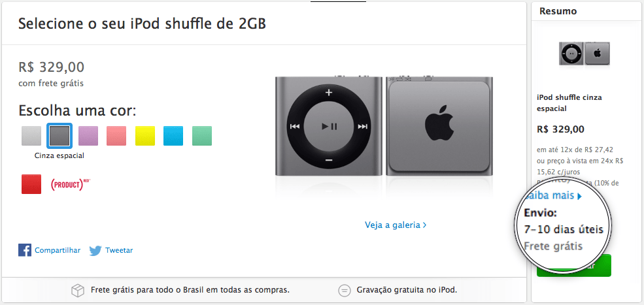Click the Twitter bird icon

click(95, 250)
